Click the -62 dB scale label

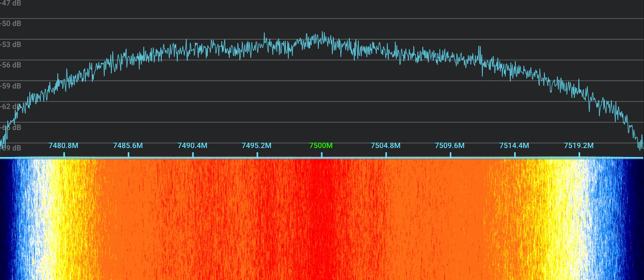[x=11, y=106]
